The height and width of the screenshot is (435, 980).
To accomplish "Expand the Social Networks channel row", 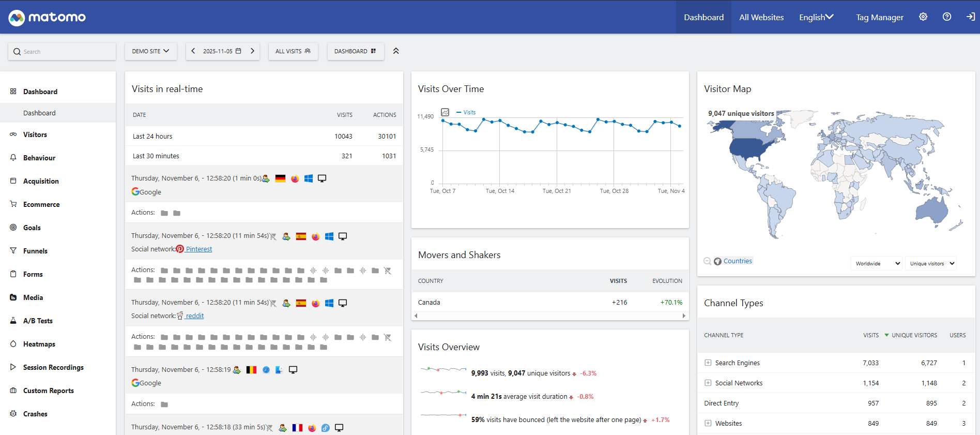I will point(708,383).
